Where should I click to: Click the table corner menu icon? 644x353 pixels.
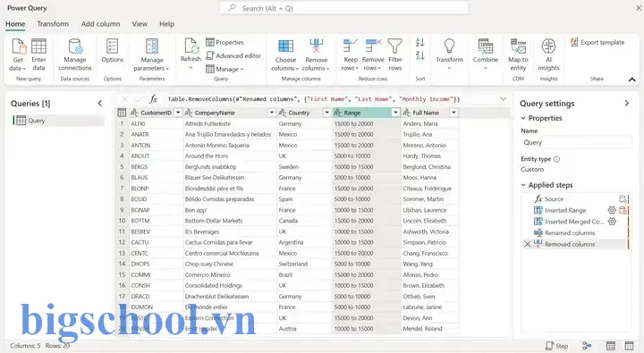coord(122,113)
